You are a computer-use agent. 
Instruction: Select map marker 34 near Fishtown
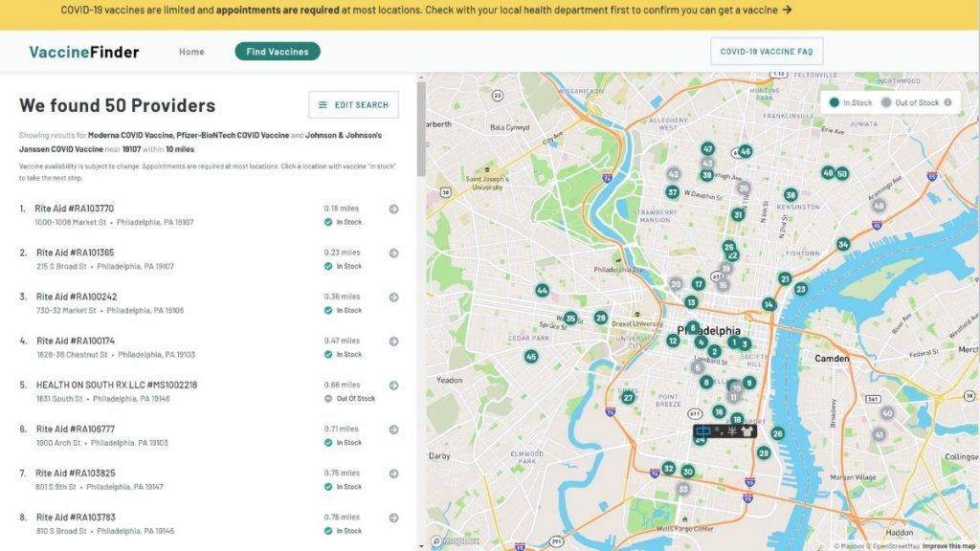[x=842, y=244]
